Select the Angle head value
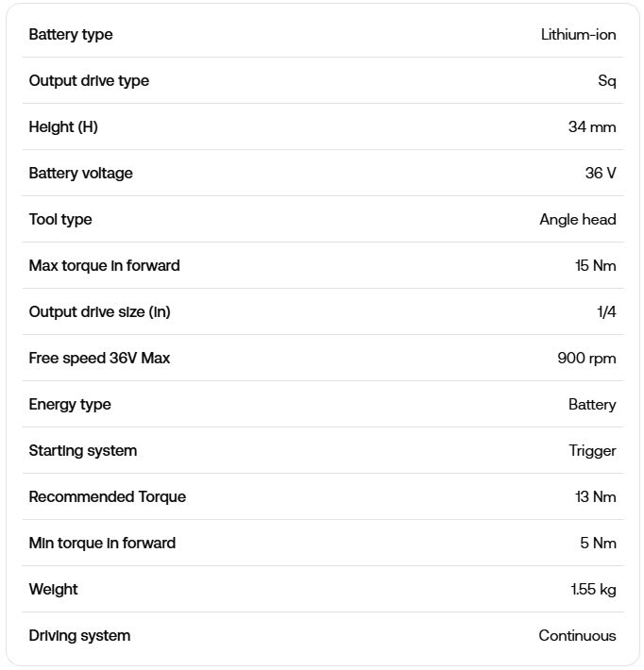Screen dimensions: 644x670 pos(578,220)
